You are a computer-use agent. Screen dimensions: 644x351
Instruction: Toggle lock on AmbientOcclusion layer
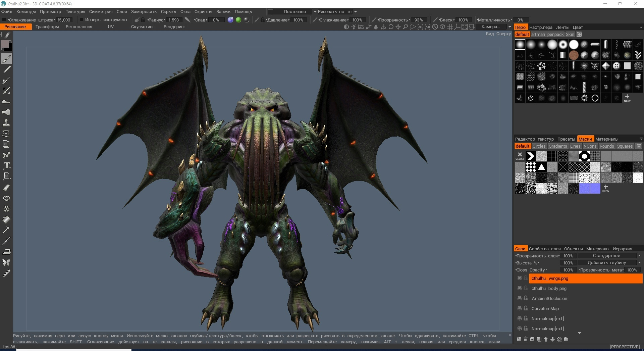click(526, 298)
